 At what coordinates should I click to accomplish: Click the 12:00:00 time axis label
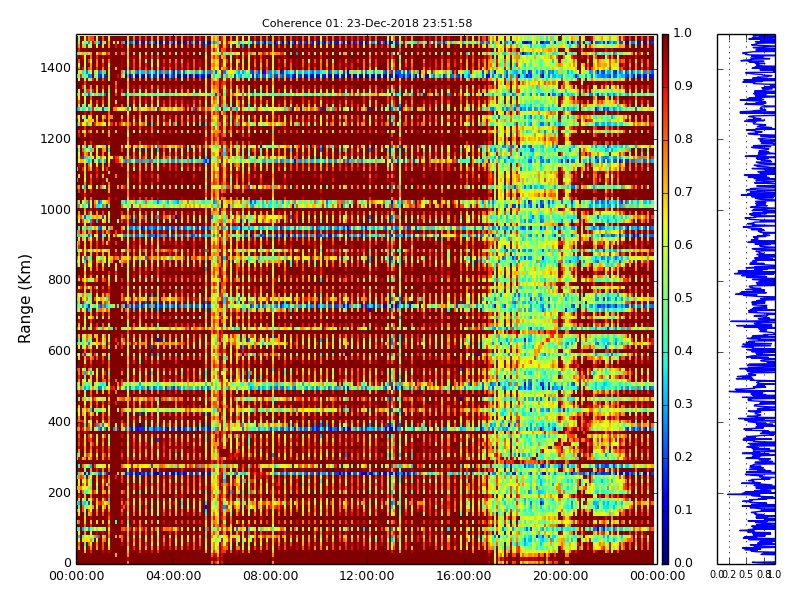[x=367, y=576]
